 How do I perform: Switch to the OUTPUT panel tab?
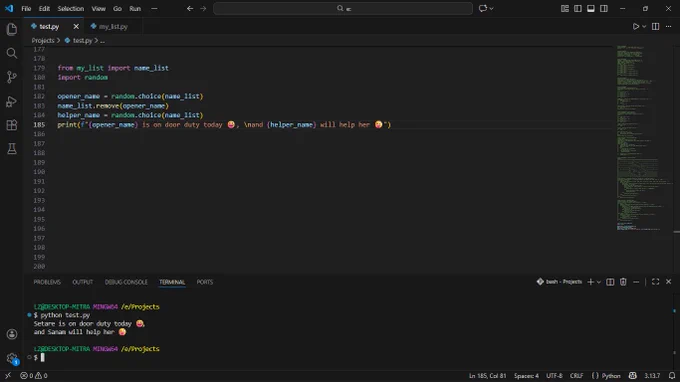pos(82,282)
